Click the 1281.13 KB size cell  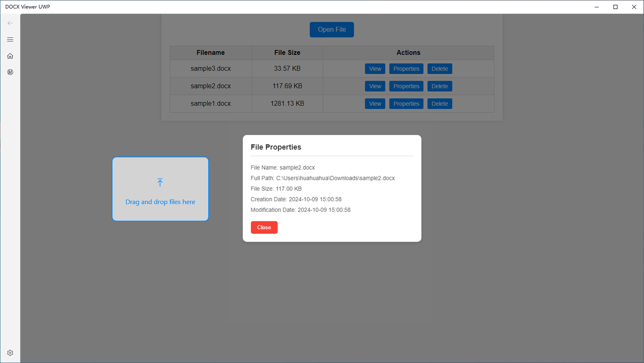pyautogui.click(x=287, y=104)
